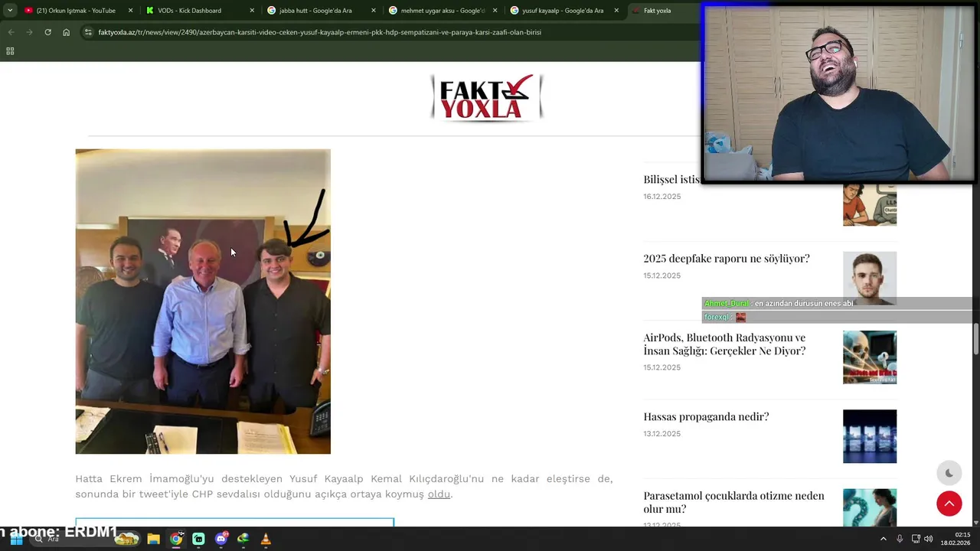Open VLC media player from the taskbar
This screenshot has height=551, width=980.
266,539
